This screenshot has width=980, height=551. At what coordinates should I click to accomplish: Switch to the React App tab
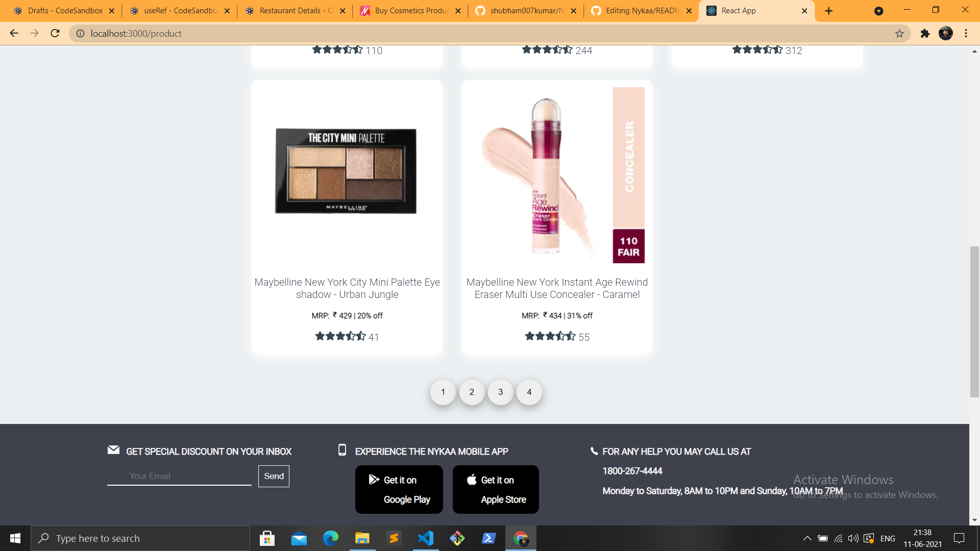point(745,10)
